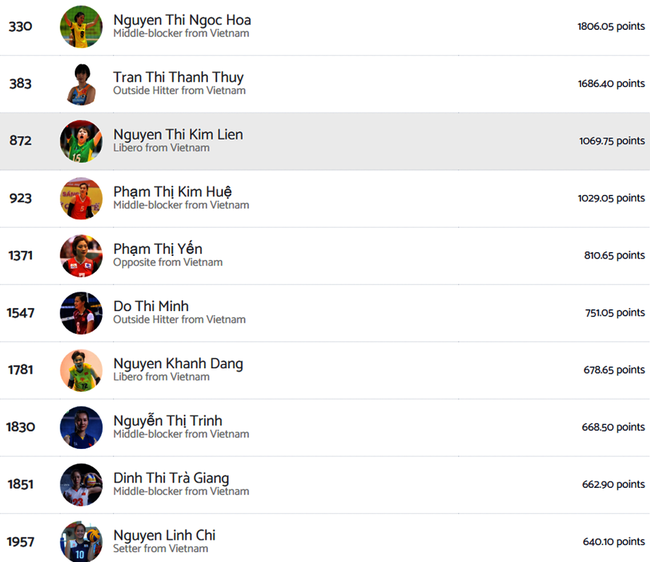
Task: Click the Nguyen Linh Chi name link
Action: tap(164, 535)
